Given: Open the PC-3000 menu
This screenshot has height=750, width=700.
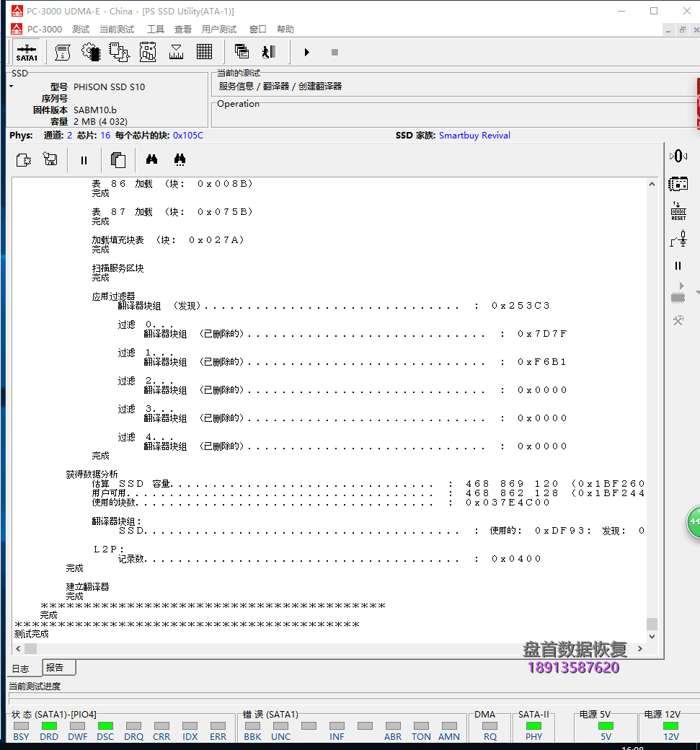Looking at the screenshot, I should coord(45,29).
